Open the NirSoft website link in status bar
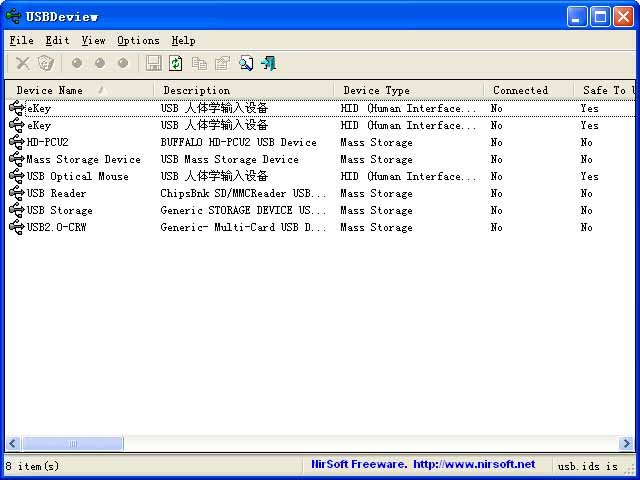The height and width of the screenshot is (480, 640). 423,465
